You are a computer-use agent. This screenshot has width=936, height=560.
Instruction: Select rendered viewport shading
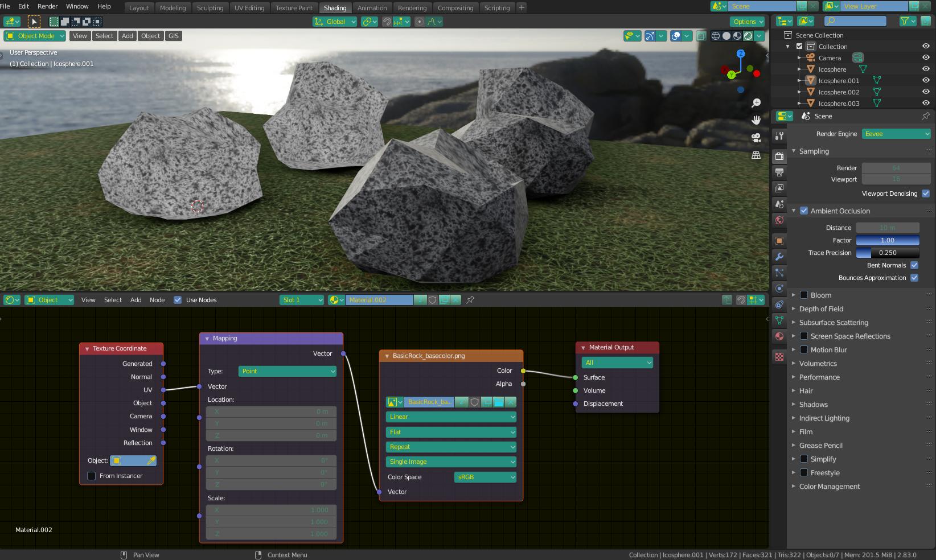coord(748,36)
